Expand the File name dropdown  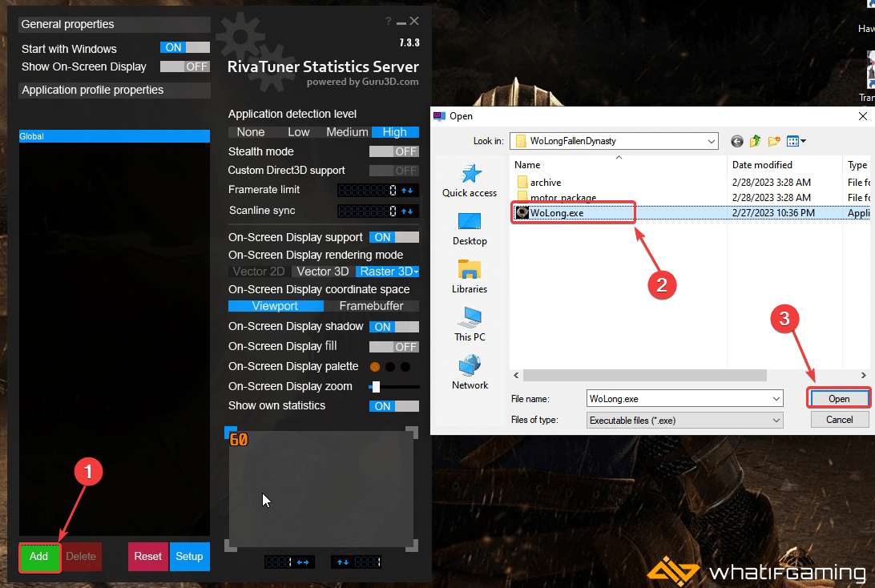pyautogui.click(x=776, y=399)
